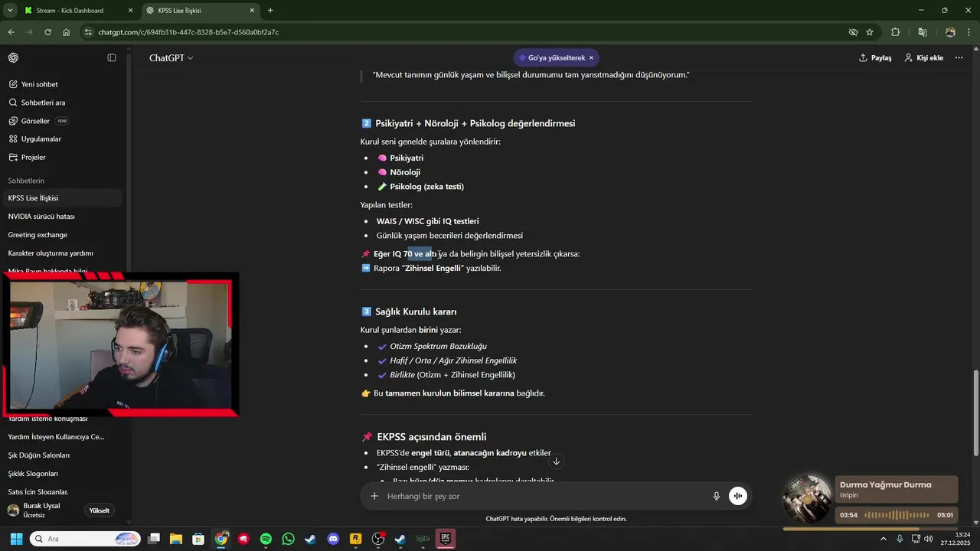The height and width of the screenshot is (551, 980).
Task: Start voice mode with waveform button
Action: [x=738, y=496]
